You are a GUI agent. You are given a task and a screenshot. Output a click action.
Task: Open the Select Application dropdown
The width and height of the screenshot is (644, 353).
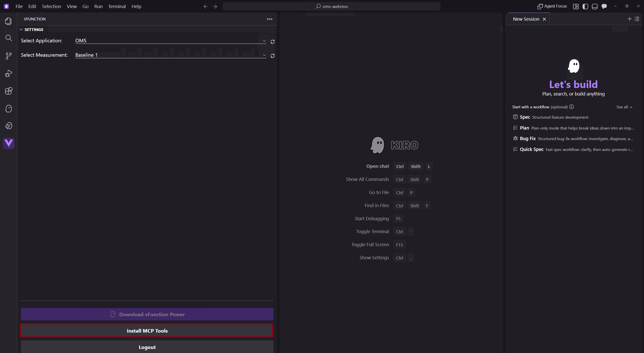(171, 41)
